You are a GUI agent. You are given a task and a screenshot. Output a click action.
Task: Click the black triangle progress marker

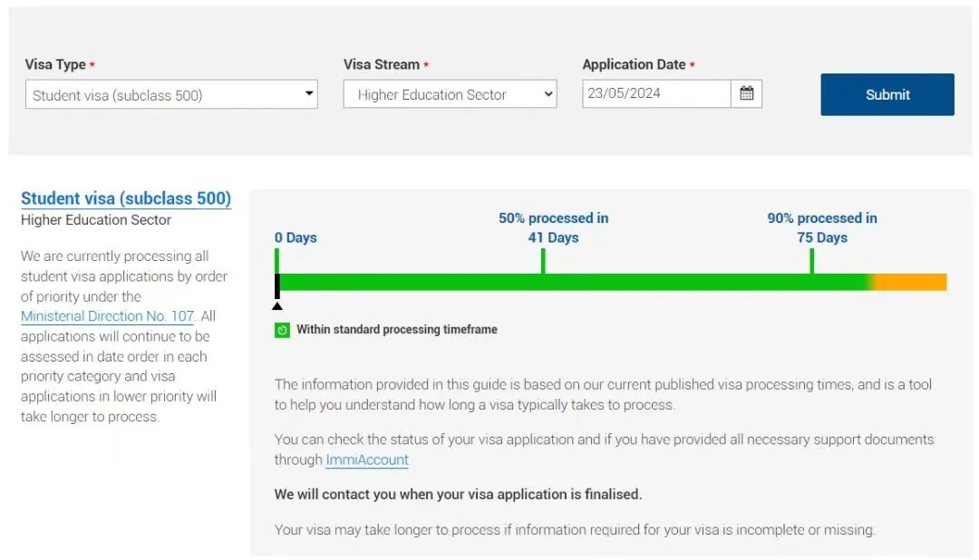(277, 305)
